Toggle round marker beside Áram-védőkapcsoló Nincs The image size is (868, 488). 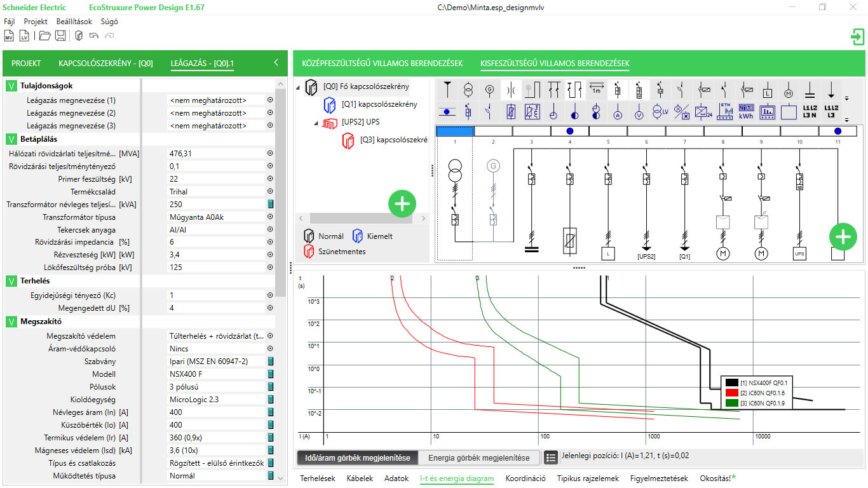click(x=270, y=349)
